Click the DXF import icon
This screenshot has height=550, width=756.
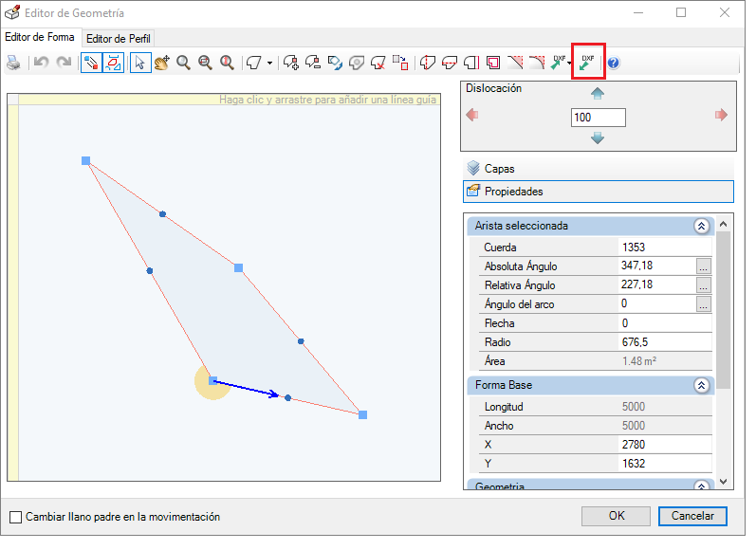[x=588, y=63]
